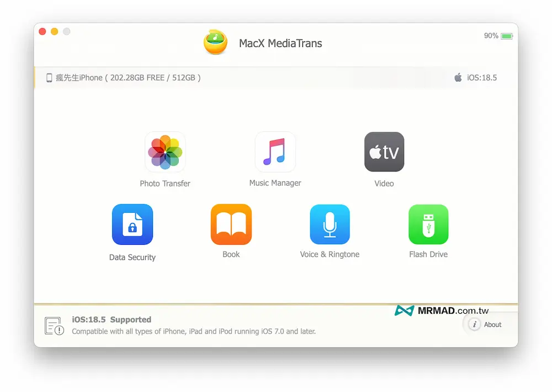Viewport: 552px width, 392px height.
Task: Click the compatibility notice document icon
Action: coord(54,326)
